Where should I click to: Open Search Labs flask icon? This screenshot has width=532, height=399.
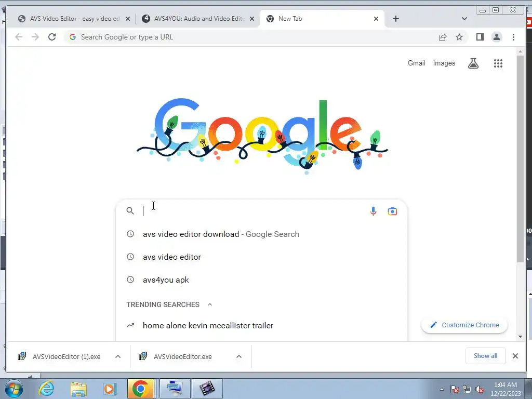coord(473,63)
